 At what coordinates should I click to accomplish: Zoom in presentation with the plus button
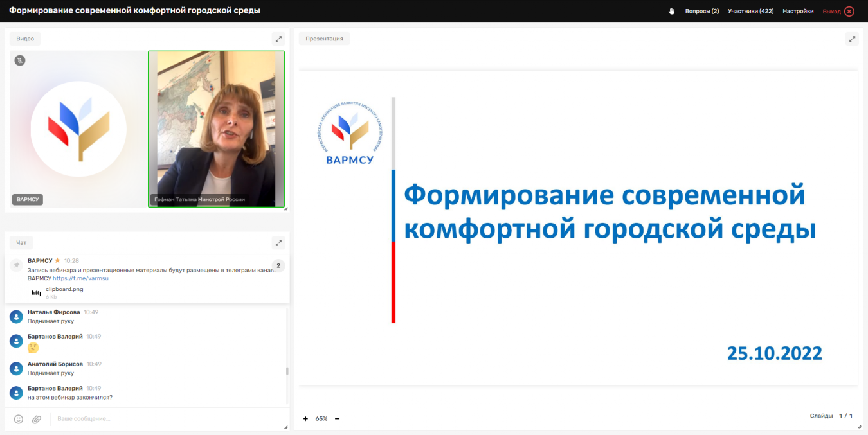tap(305, 419)
